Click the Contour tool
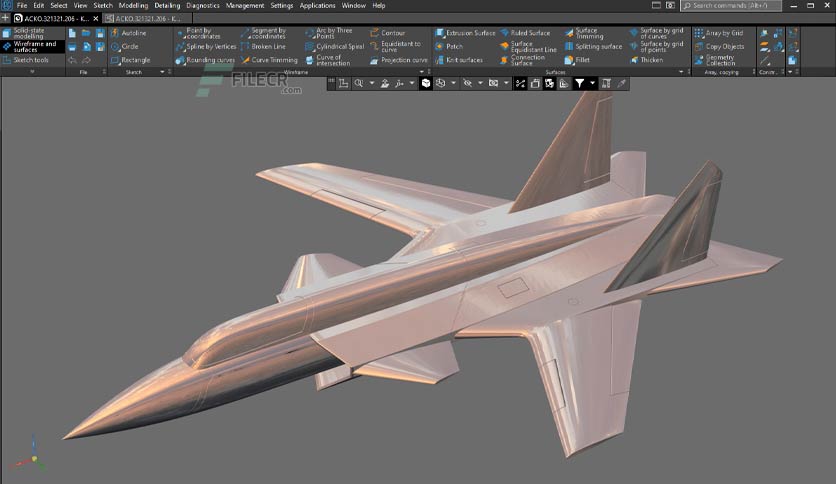Image resolution: width=836 pixels, height=484 pixels. pos(388,33)
